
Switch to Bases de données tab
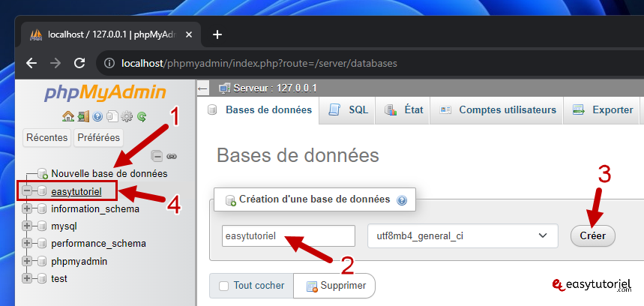tap(260, 110)
